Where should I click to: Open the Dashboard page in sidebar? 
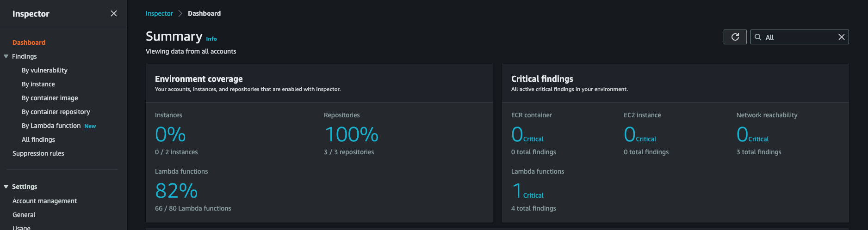[x=29, y=42]
